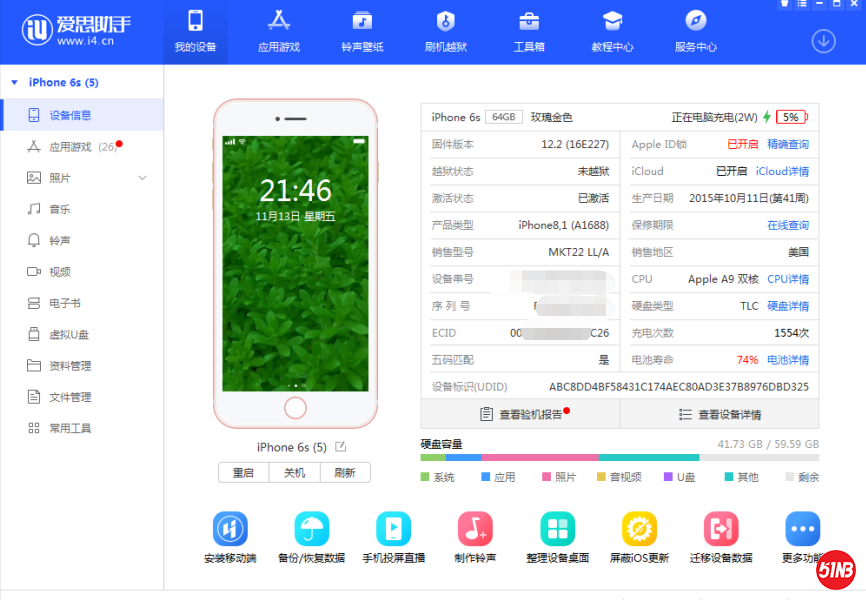Open 电池详情 battery details link

click(787, 360)
